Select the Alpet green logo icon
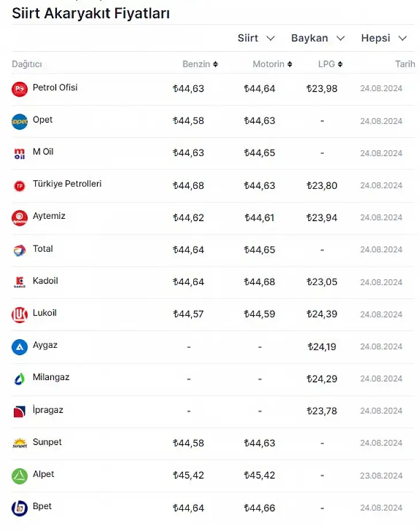 coord(20,476)
